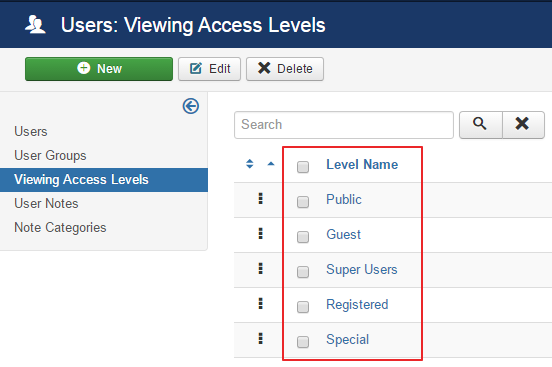Click the Delete toolbar button
Image resolution: width=552 pixels, height=367 pixels.
(285, 69)
